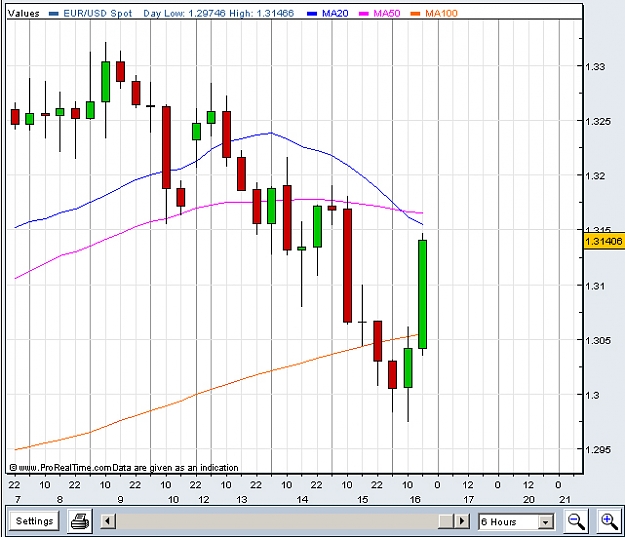Click the ProRealTime.com credit text
This screenshot has width=625, height=537.
pyautogui.click(x=124, y=468)
